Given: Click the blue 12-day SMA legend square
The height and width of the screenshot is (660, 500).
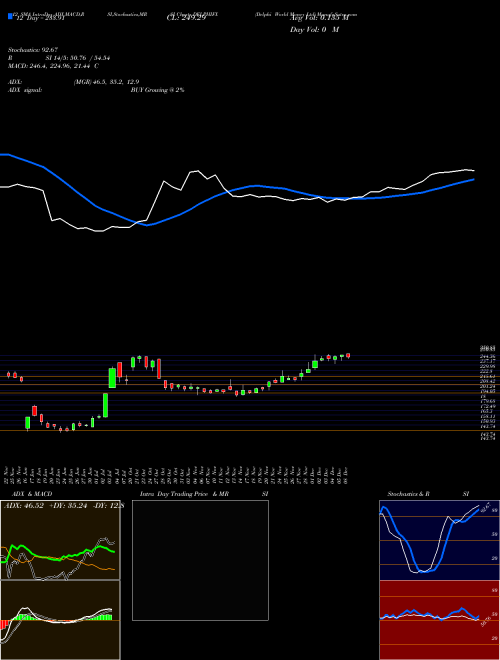Looking at the screenshot, I should point(10,16).
